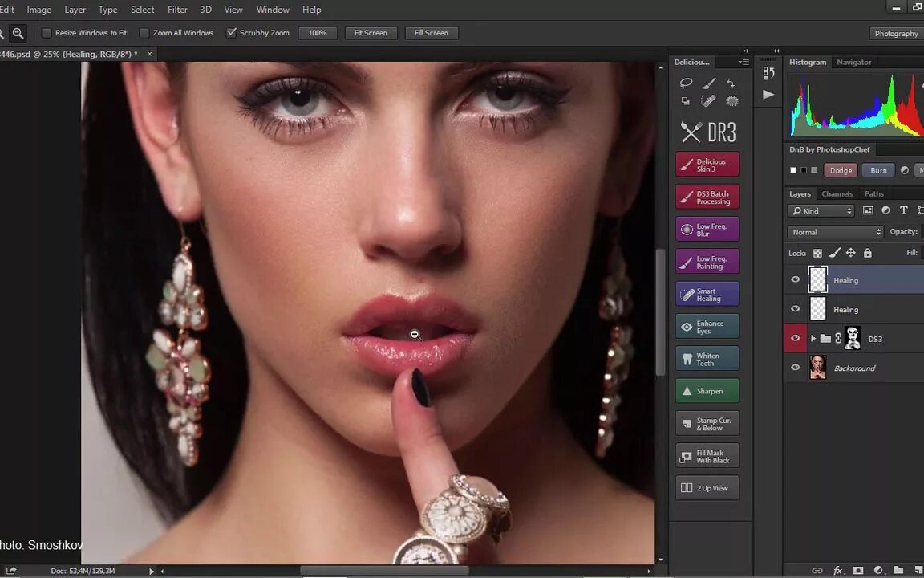This screenshot has height=578, width=924.
Task: Enable Zoom All Windows checkbox
Action: point(144,33)
